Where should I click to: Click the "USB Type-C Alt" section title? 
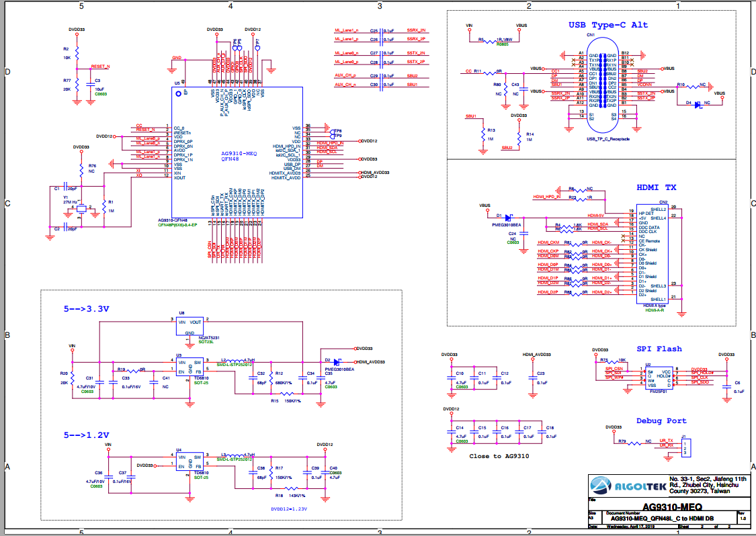[608, 25]
